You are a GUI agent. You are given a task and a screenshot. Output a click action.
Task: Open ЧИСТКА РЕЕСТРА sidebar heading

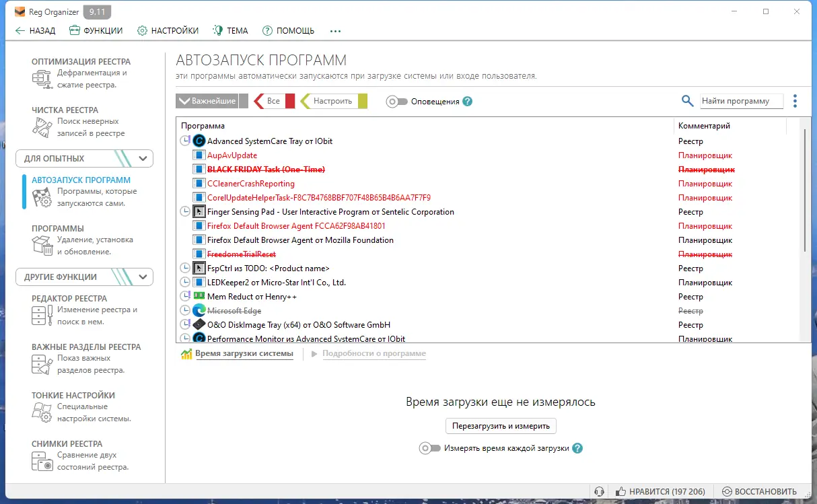pyautogui.click(x=65, y=110)
